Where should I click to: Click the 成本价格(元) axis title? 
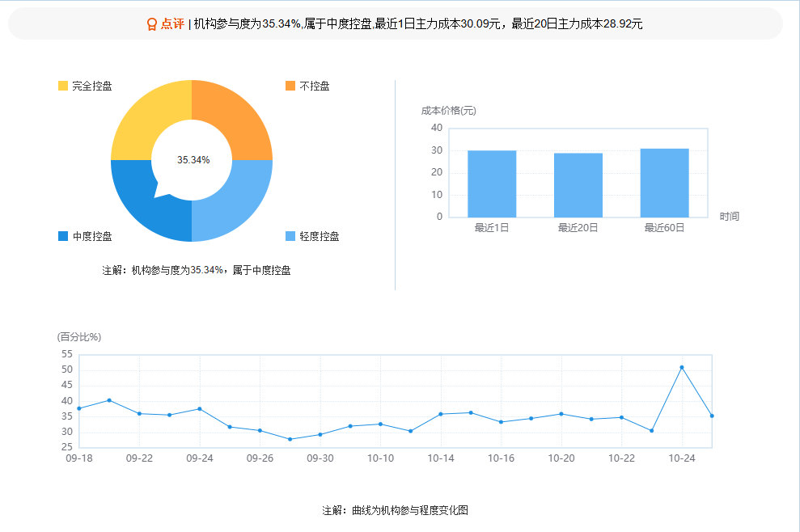[448, 111]
